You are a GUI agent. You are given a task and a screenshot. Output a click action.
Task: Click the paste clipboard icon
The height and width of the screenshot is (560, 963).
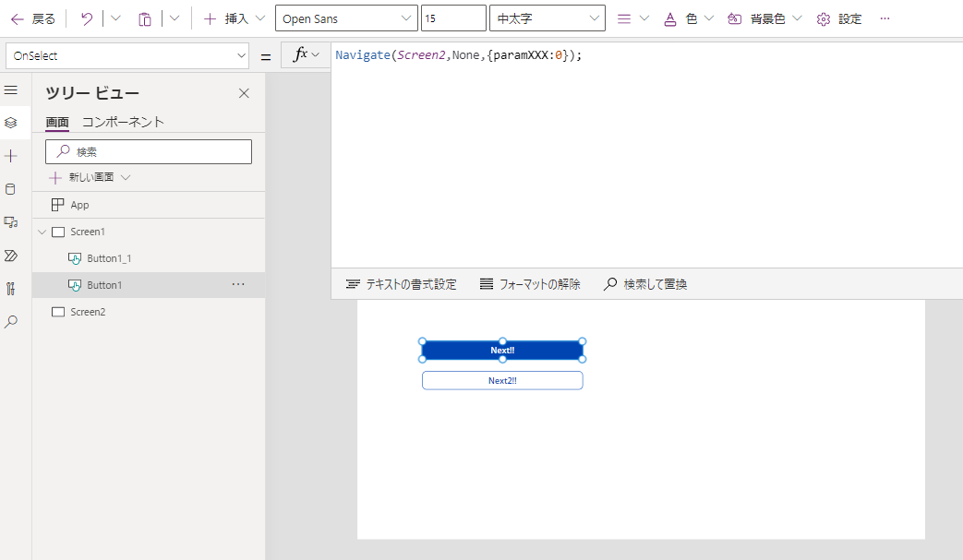[145, 18]
